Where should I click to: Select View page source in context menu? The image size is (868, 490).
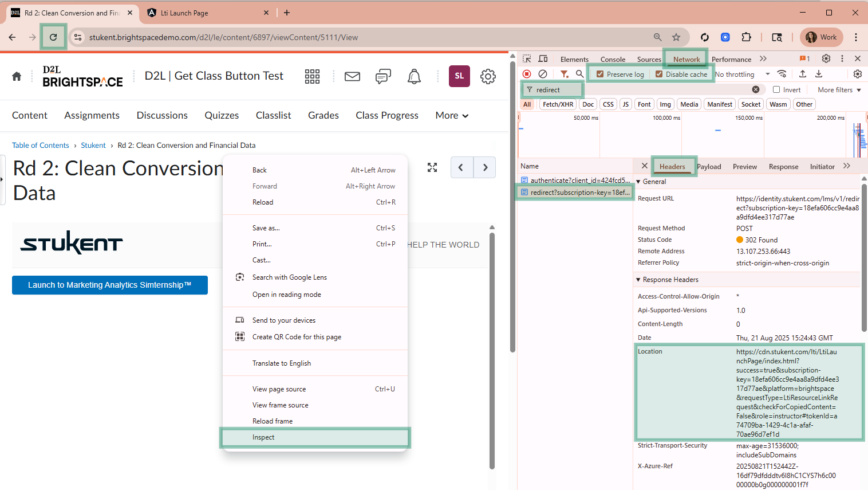point(315,389)
